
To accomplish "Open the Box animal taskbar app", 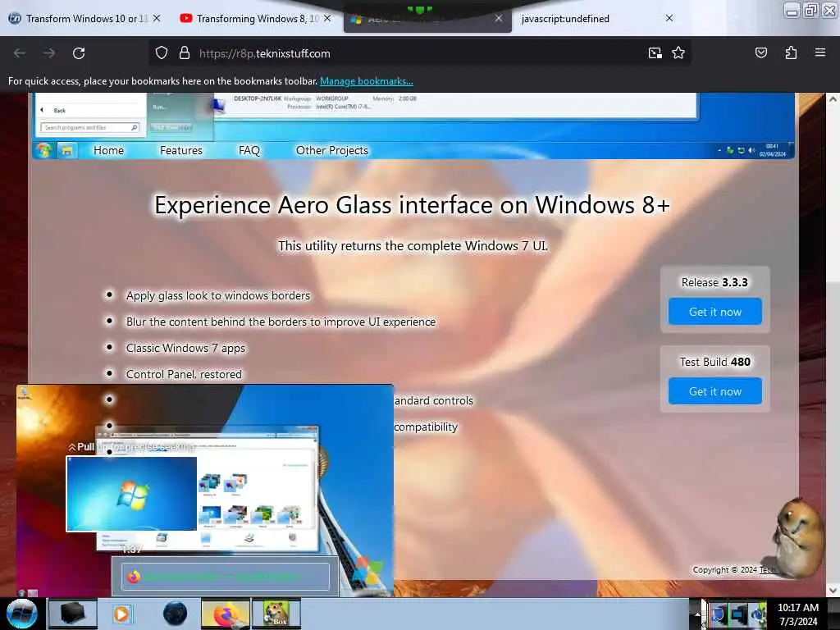I will [x=276, y=614].
